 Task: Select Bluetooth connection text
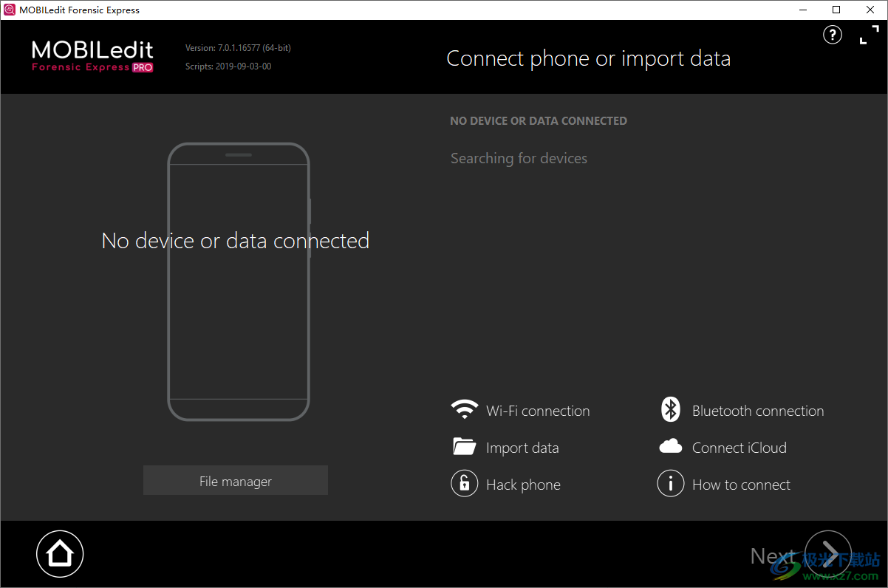pos(758,411)
